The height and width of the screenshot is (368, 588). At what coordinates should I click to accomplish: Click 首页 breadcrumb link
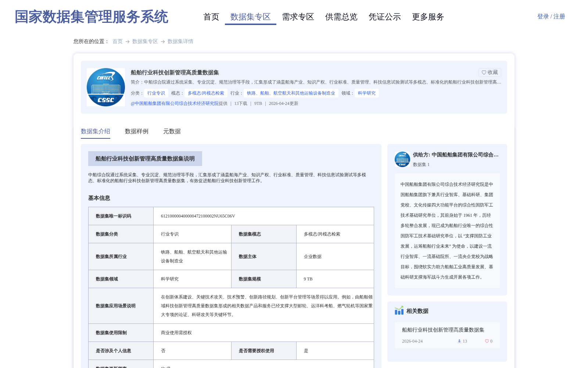(x=118, y=41)
